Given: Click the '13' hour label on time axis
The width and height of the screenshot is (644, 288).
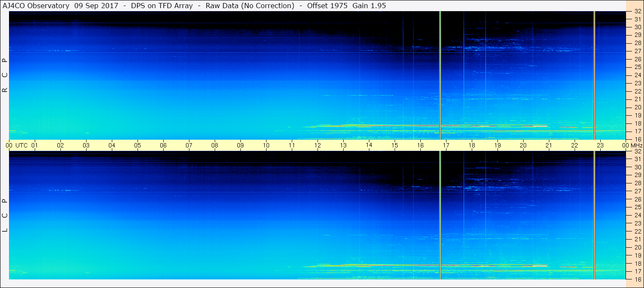Looking at the screenshot, I should (343, 145).
